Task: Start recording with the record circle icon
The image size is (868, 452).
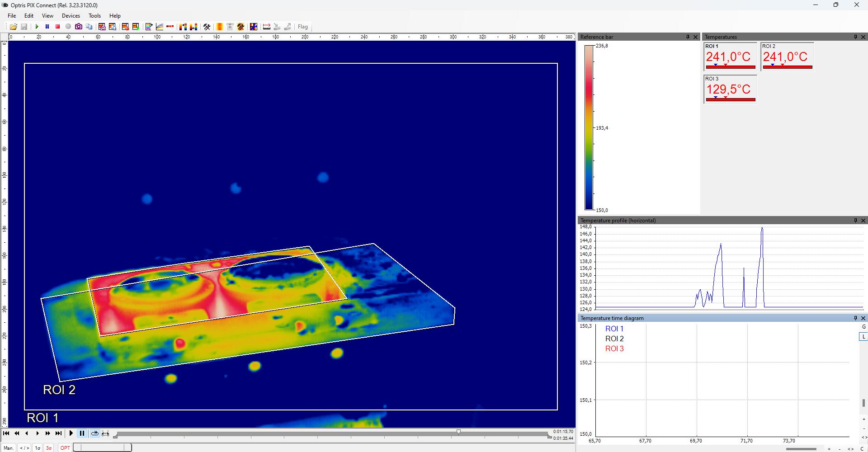Action: point(69,27)
